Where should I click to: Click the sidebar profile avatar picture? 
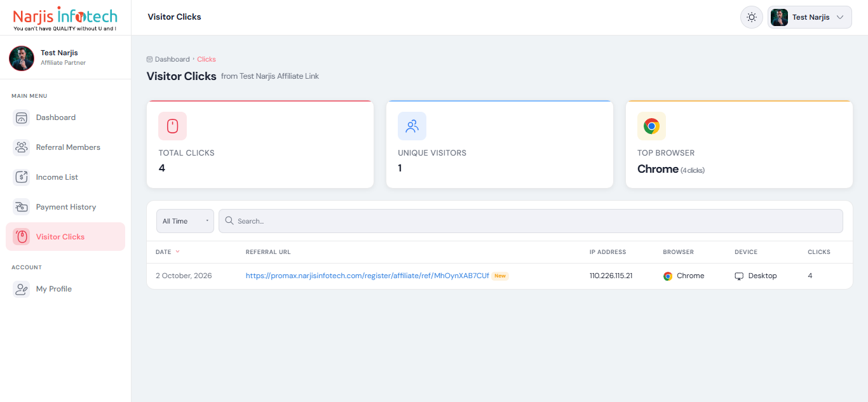(x=22, y=58)
